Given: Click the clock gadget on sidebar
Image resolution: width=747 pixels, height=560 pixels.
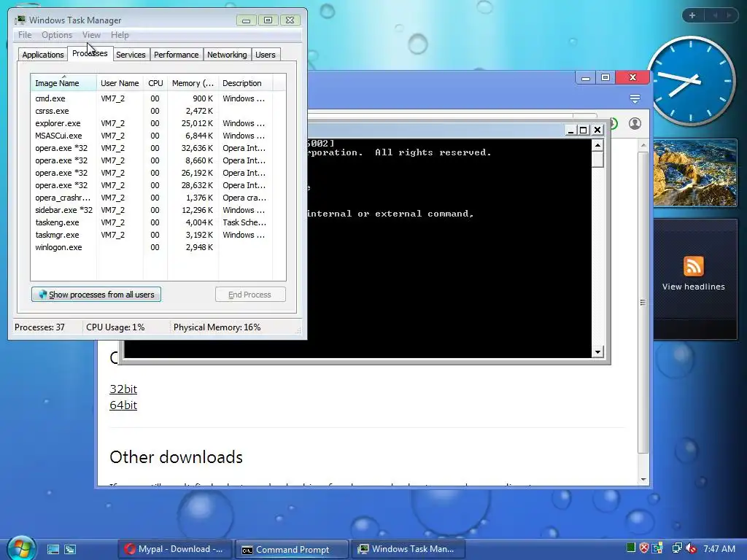Looking at the screenshot, I should coord(691,81).
